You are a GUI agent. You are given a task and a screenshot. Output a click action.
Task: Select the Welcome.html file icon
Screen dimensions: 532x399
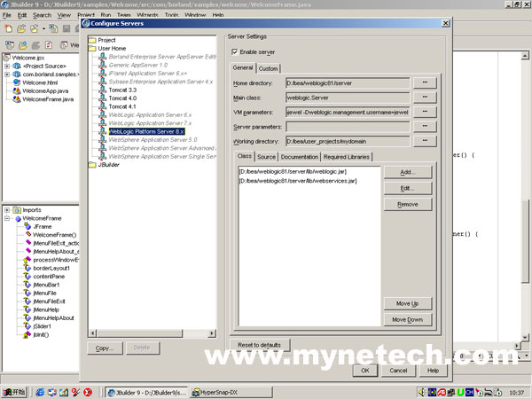coord(17,82)
